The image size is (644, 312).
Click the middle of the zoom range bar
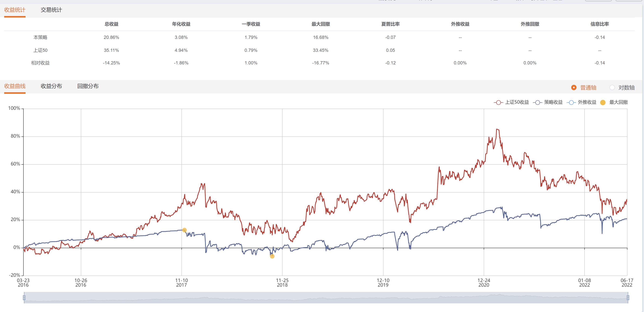coord(326,298)
